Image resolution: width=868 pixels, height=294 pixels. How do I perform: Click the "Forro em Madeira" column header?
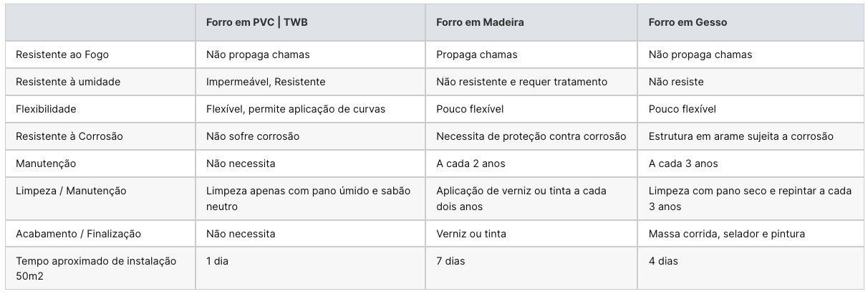point(480,22)
